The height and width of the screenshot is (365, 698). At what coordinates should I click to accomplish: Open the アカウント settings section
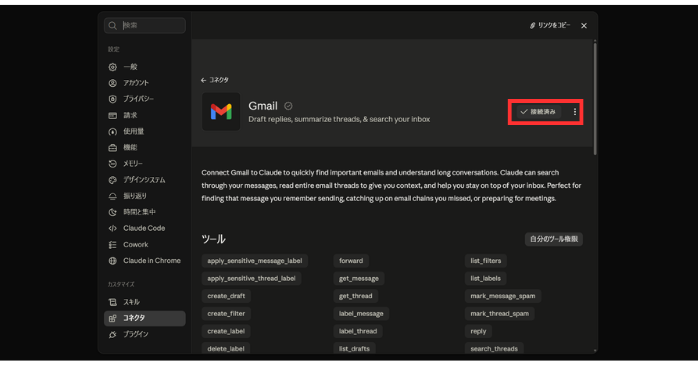coord(145,83)
